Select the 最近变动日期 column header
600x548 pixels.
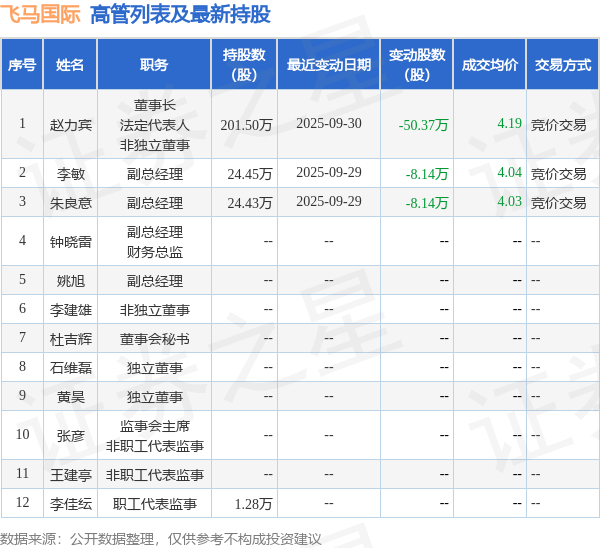329,65
